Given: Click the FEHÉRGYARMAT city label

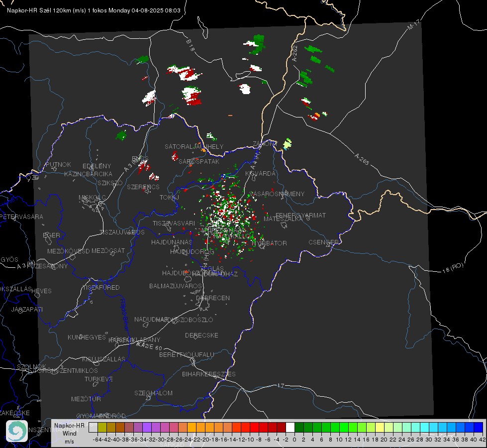Looking at the screenshot, I should [300, 215].
